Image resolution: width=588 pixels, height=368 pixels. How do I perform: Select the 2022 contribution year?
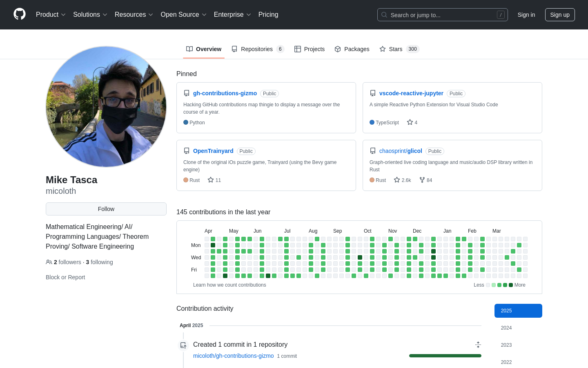518,362
